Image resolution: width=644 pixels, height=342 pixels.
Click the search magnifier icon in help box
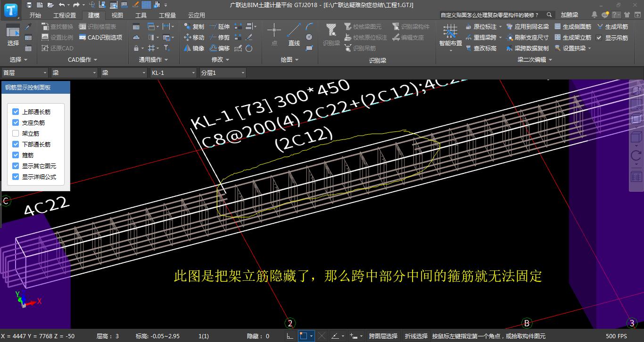coord(550,15)
